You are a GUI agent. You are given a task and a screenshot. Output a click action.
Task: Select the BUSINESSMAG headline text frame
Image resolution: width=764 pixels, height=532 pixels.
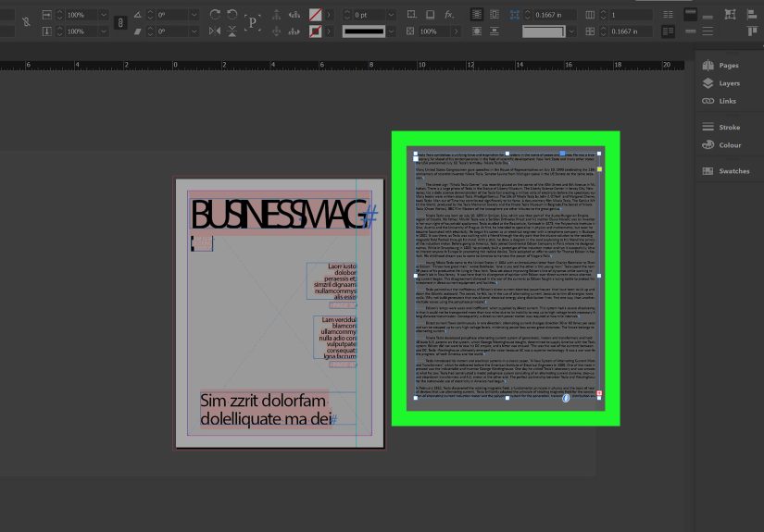(279, 214)
